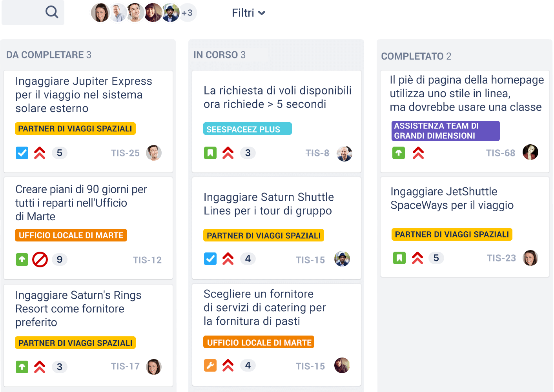554x392 pixels.
Task: Click the Filtri chevron arrow
Action: 262,13
